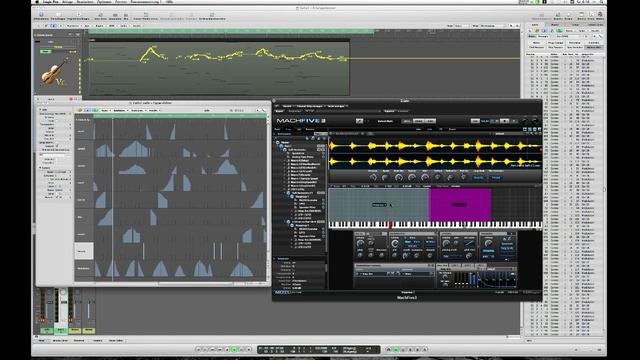640x360 pixels.
Task: Click the Media icon in Logic's toolbar
Action: [600, 16]
